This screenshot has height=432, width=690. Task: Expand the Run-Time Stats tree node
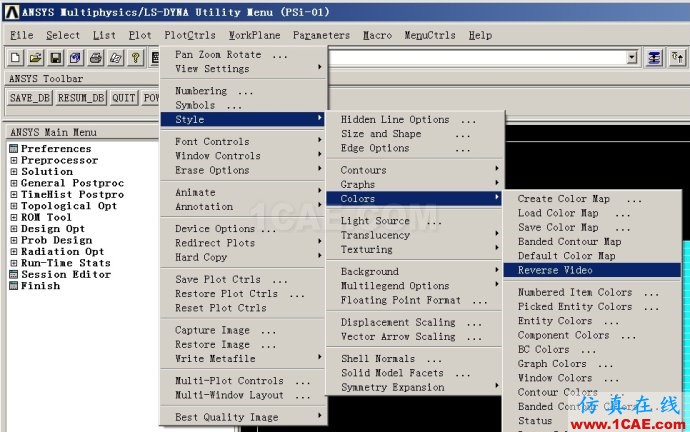(x=14, y=263)
